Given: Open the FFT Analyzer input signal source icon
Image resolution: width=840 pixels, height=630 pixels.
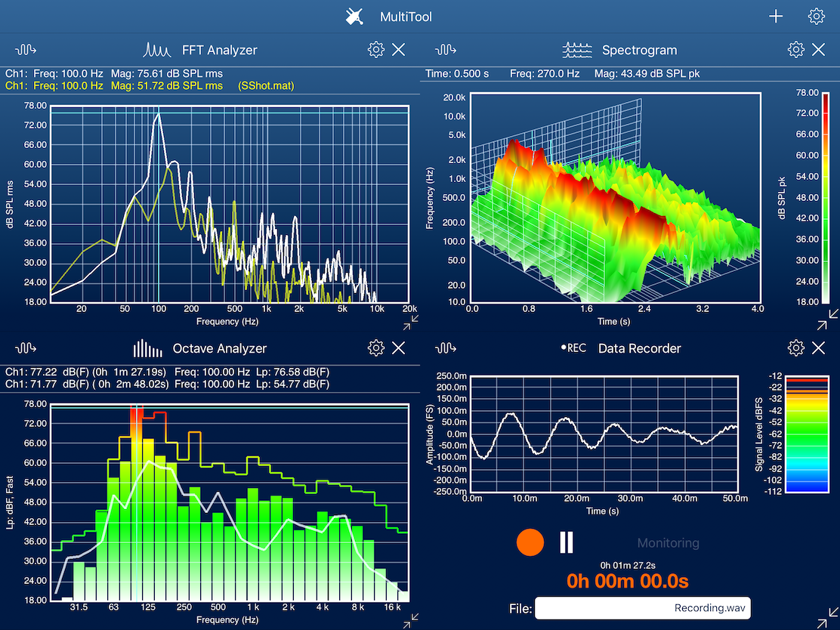Looking at the screenshot, I should coord(25,49).
